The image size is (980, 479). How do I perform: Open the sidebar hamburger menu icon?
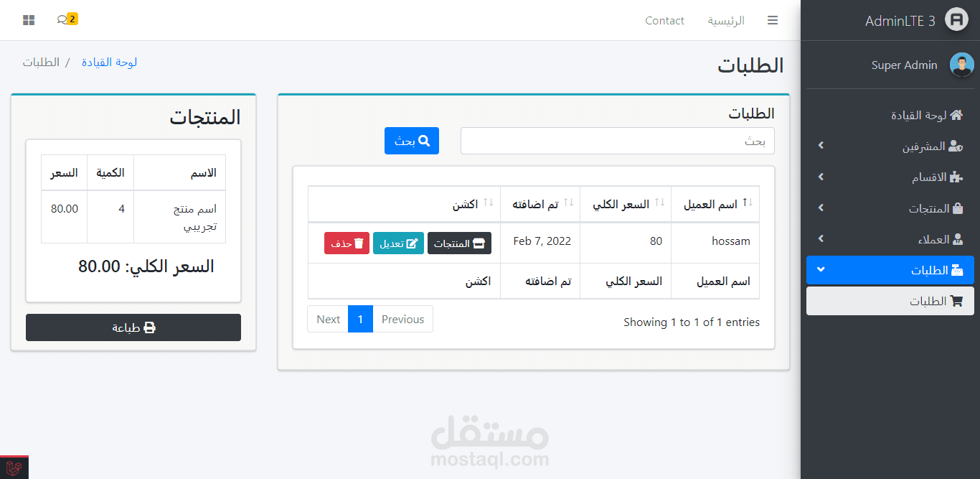tap(773, 20)
